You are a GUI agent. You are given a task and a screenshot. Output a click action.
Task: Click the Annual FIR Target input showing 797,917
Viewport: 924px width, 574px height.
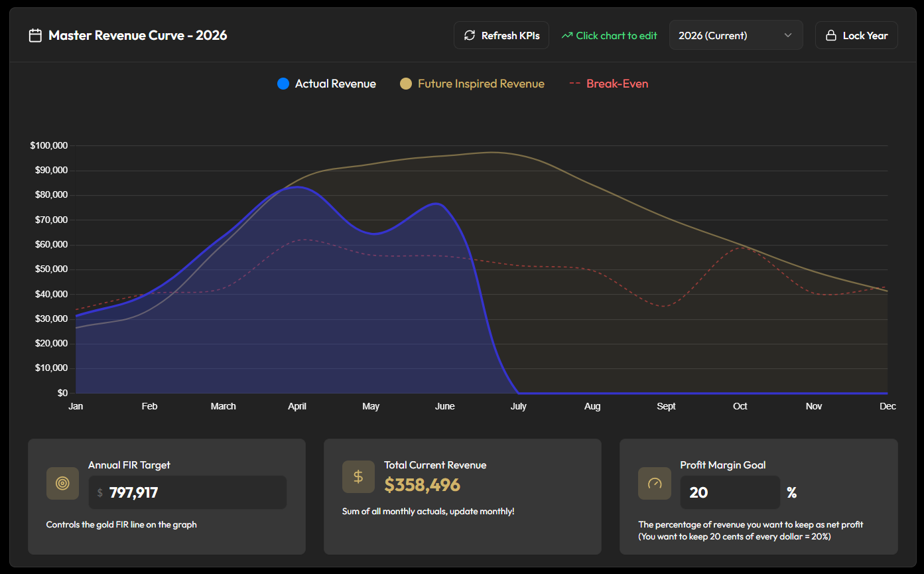coord(188,492)
